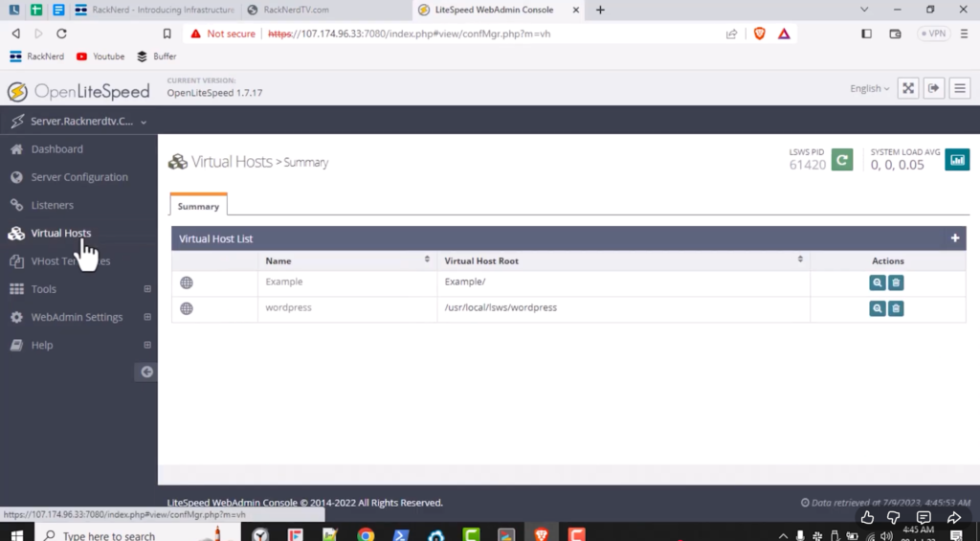
Task: Toggle the hamburger menu in the header
Action: coord(959,88)
